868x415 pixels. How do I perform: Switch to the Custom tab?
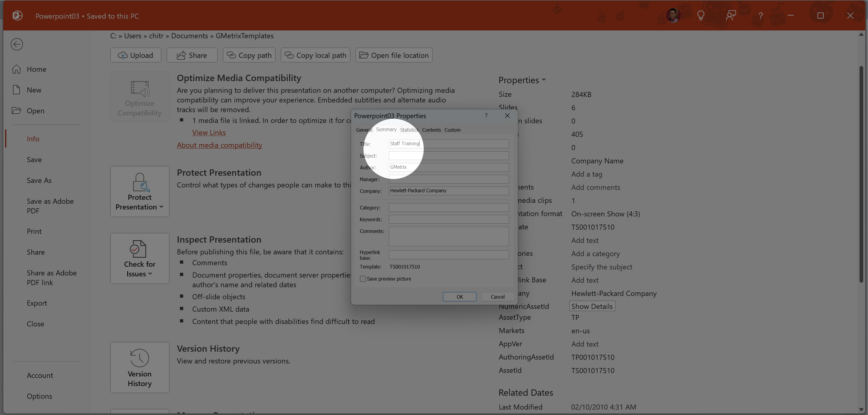pos(452,130)
